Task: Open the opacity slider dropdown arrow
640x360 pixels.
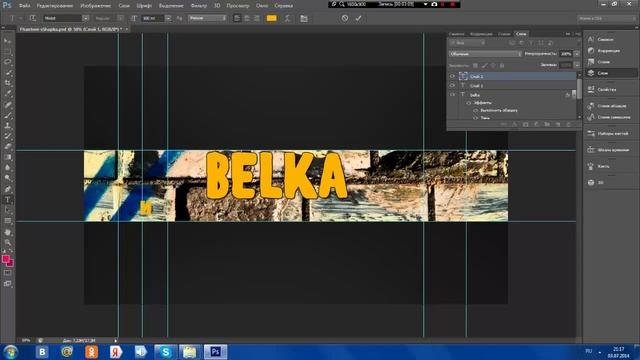Action: click(x=577, y=54)
